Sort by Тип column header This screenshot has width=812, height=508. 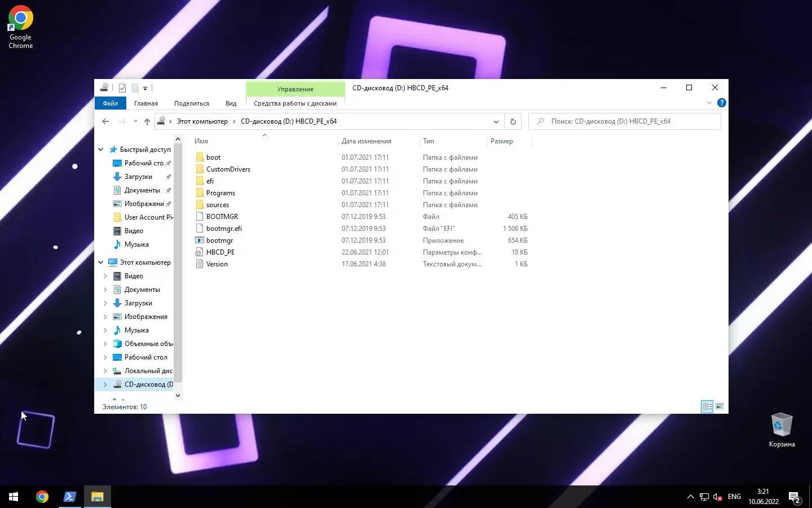click(453, 141)
